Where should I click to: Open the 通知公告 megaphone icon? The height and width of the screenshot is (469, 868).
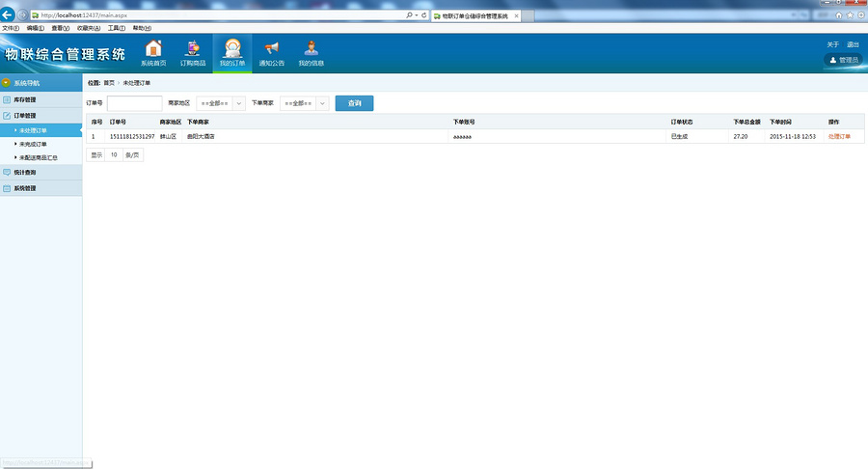271,48
